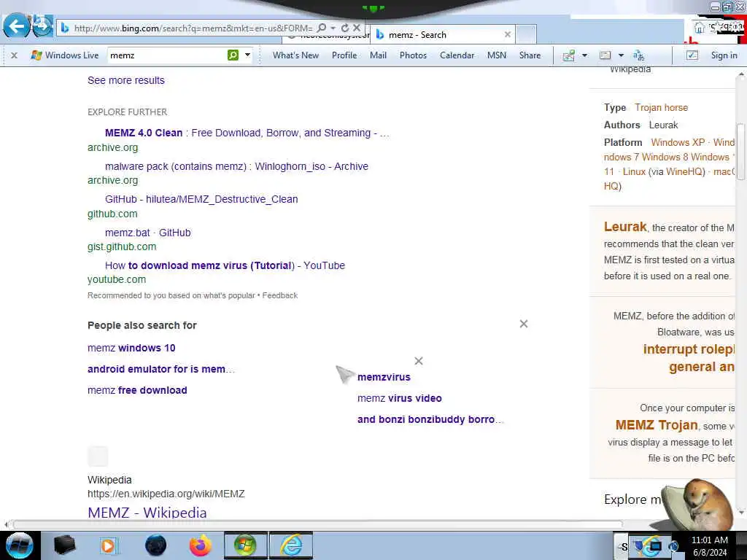Open the 'MEMZ - Wikipedia' result title

tap(147, 513)
